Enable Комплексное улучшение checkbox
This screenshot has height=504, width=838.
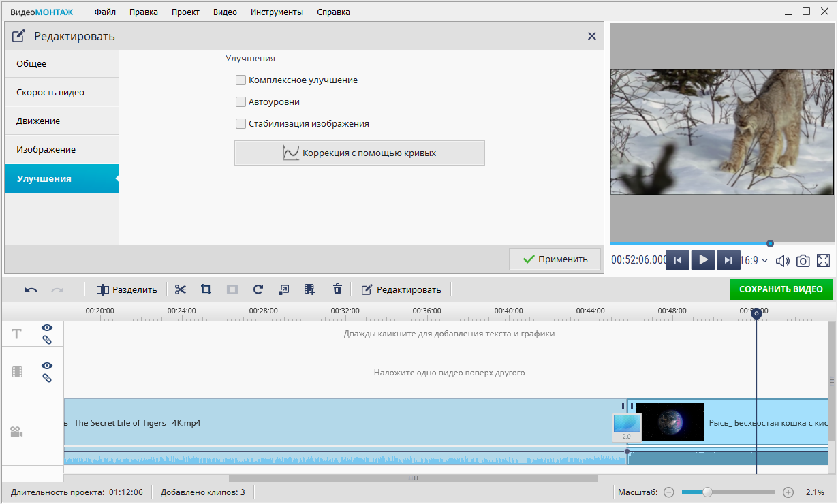click(x=240, y=80)
